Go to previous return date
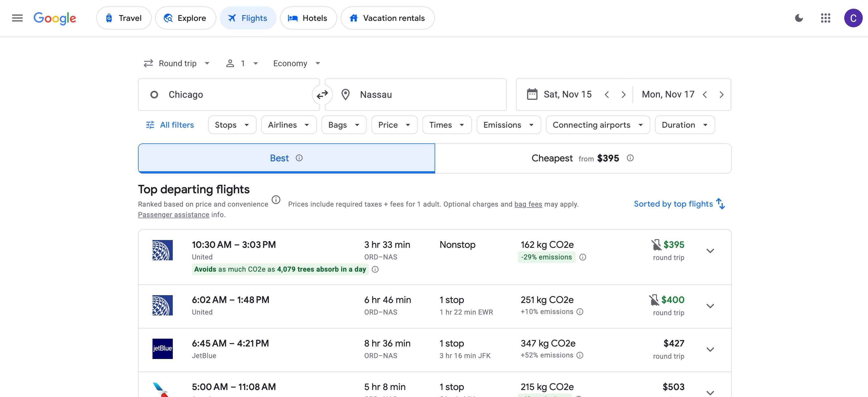The width and height of the screenshot is (868, 397). [704, 95]
